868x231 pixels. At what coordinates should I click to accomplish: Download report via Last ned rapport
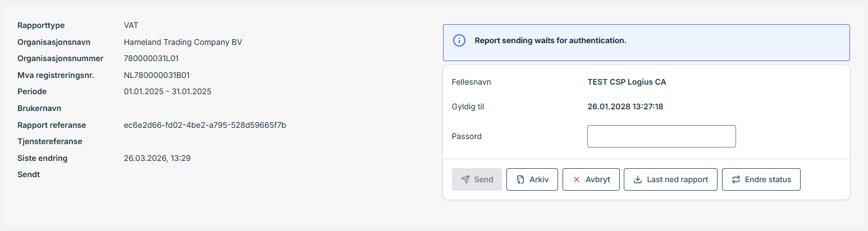coord(670,179)
